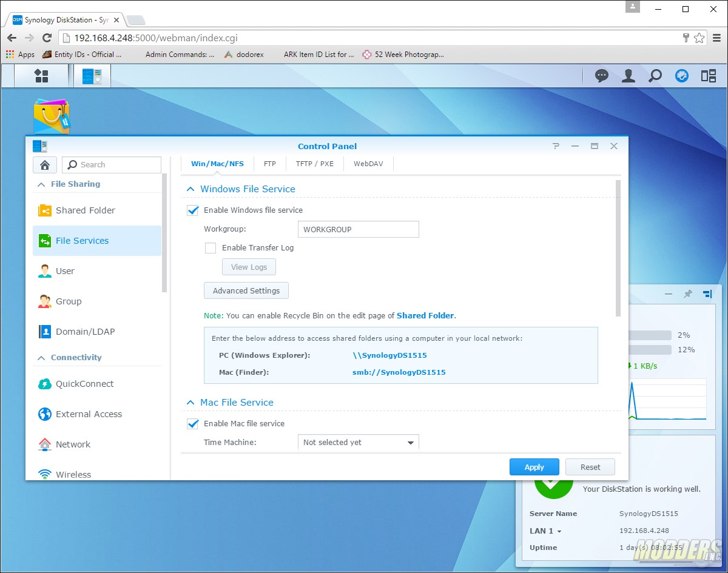Click the Workgroup text field
This screenshot has height=573, width=728.
pyautogui.click(x=359, y=229)
